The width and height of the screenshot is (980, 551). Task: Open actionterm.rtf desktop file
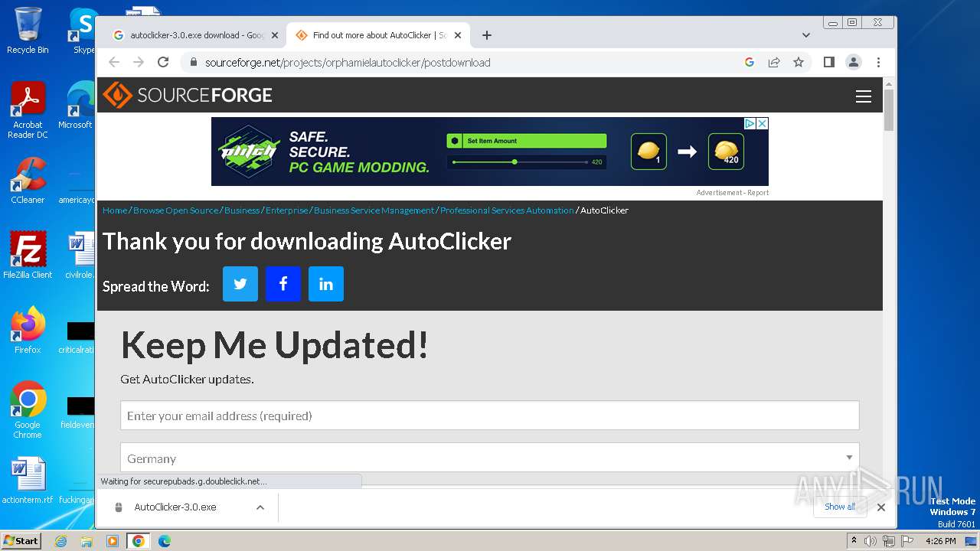point(28,481)
